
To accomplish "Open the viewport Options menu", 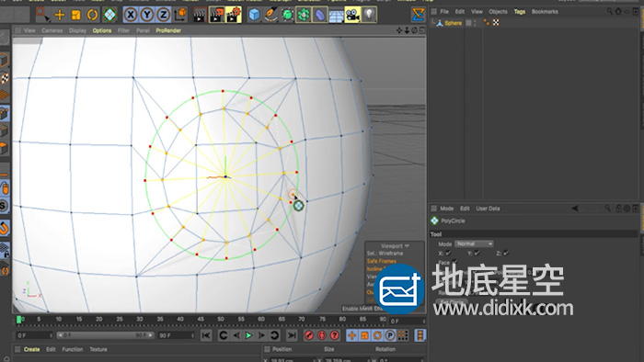I will (x=102, y=30).
